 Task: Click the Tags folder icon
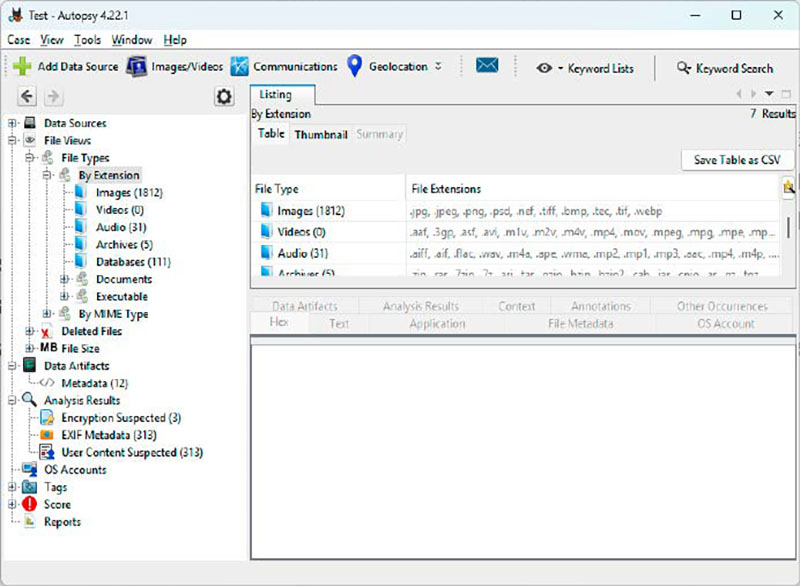(x=30, y=487)
